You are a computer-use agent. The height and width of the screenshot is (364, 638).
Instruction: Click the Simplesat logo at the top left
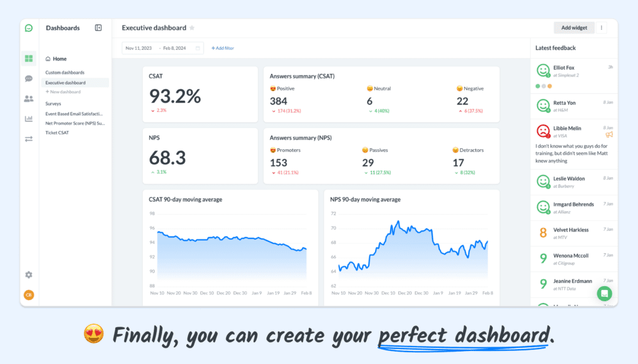click(27, 28)
